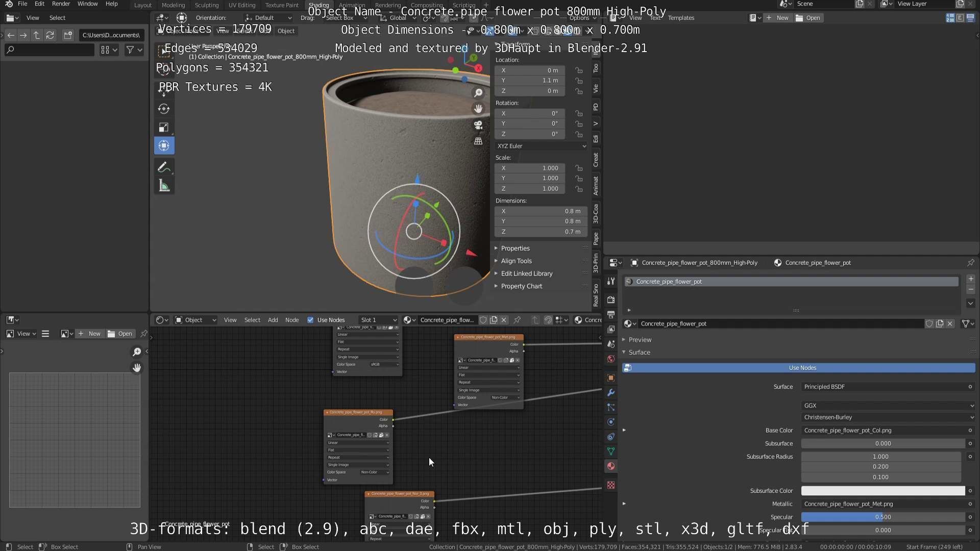Open Scene properties tab
Screen dimensions: 980x551
(x=611, y=344)
